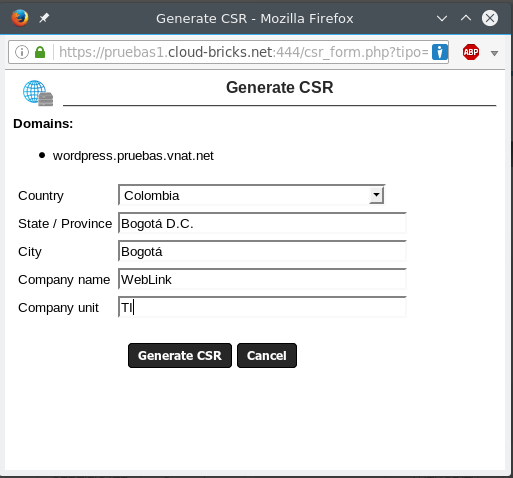
Task: Open site information circle icon
Action: point(22,52)
